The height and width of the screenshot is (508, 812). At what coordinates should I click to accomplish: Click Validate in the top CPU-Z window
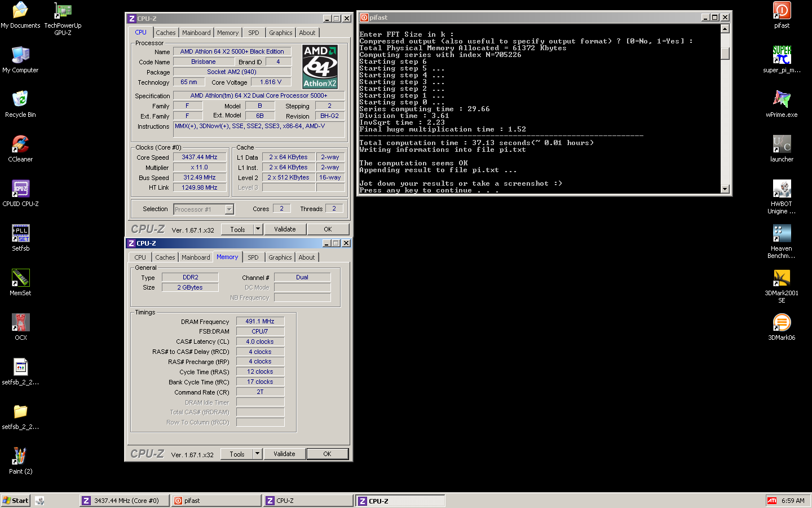coord(285,229)
